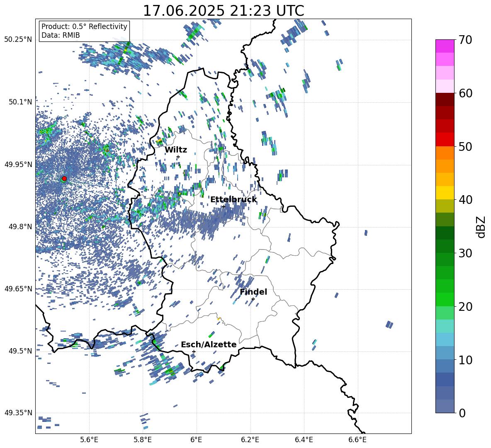This screenshot has height=448, width=491.
Task: Click the Wiltz station cross marker
Action: [178, 157]
